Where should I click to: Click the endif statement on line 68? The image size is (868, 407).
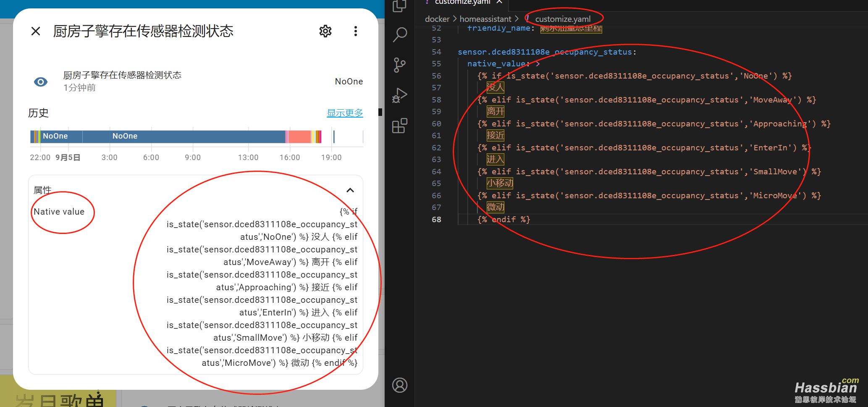tap(504, 220)
